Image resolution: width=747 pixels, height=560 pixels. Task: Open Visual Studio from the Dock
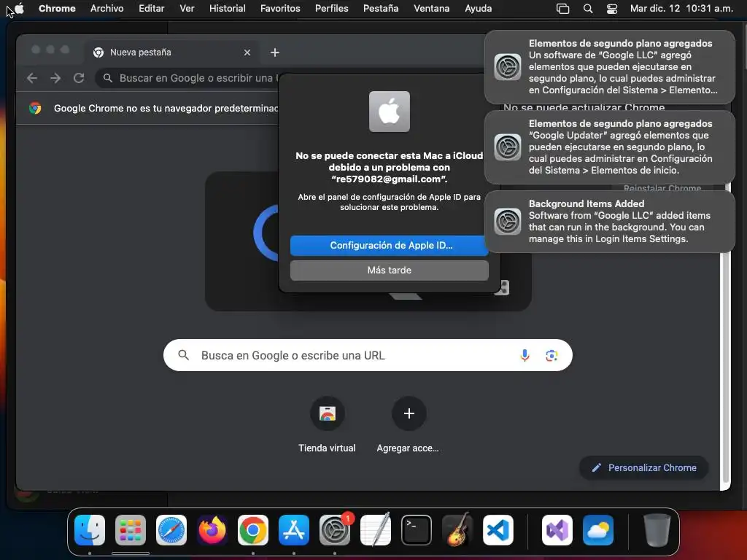557,530
